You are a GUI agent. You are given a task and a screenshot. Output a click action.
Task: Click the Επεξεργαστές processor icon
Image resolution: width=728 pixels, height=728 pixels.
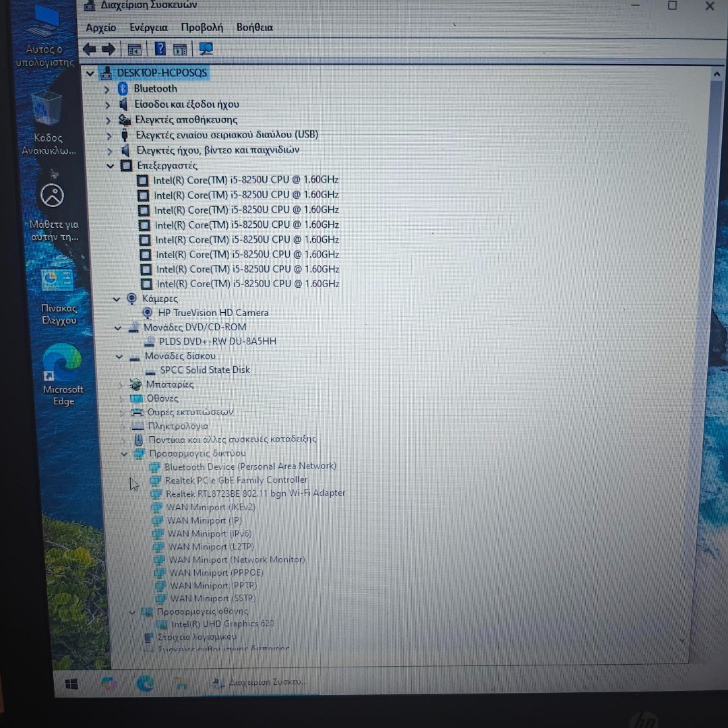point(126,166)
